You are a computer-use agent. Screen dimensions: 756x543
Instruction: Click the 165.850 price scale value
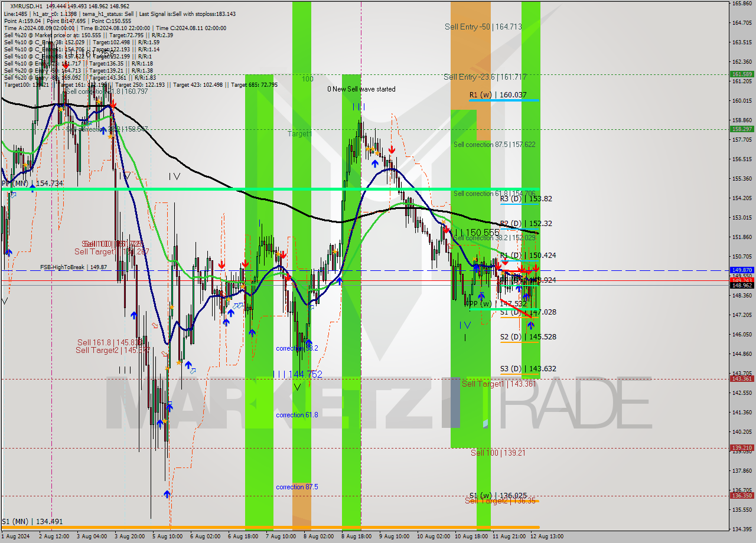coord(742,4)
